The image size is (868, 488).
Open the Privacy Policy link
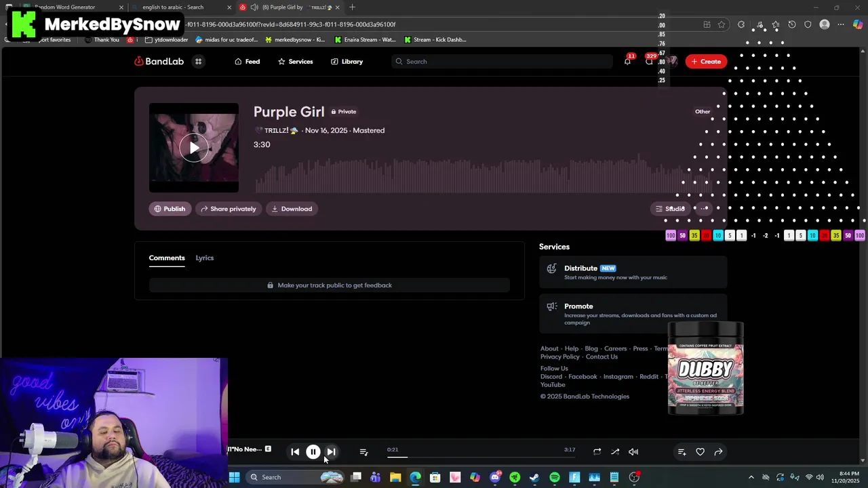pyautogui.click(x=560, y=357)
